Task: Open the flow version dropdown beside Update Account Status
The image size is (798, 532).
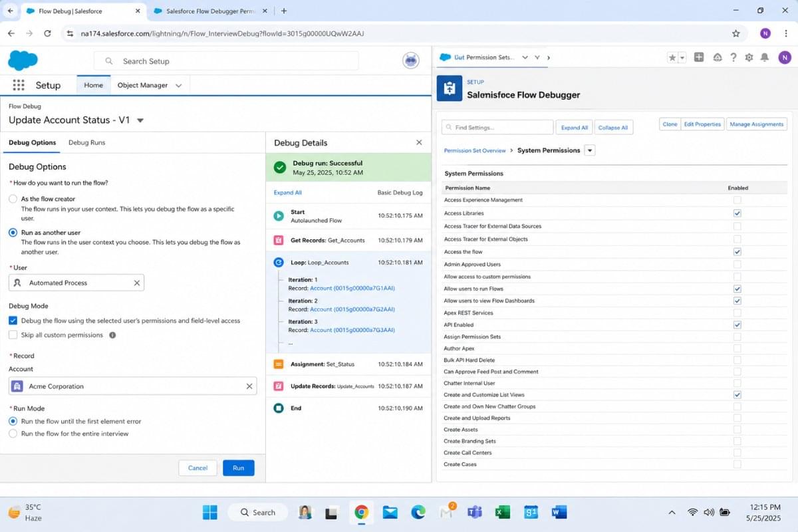Action: click(x=140, y=120)
